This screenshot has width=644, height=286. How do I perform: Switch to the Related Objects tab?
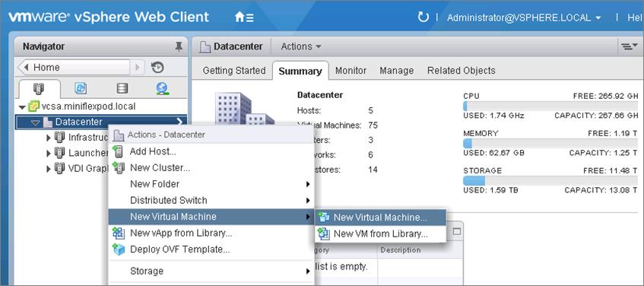(x=462, y=71)
